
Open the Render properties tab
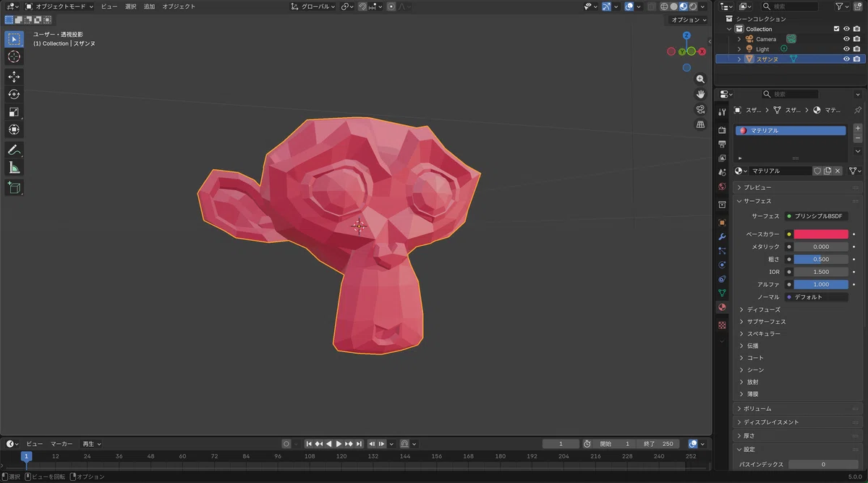722,130
